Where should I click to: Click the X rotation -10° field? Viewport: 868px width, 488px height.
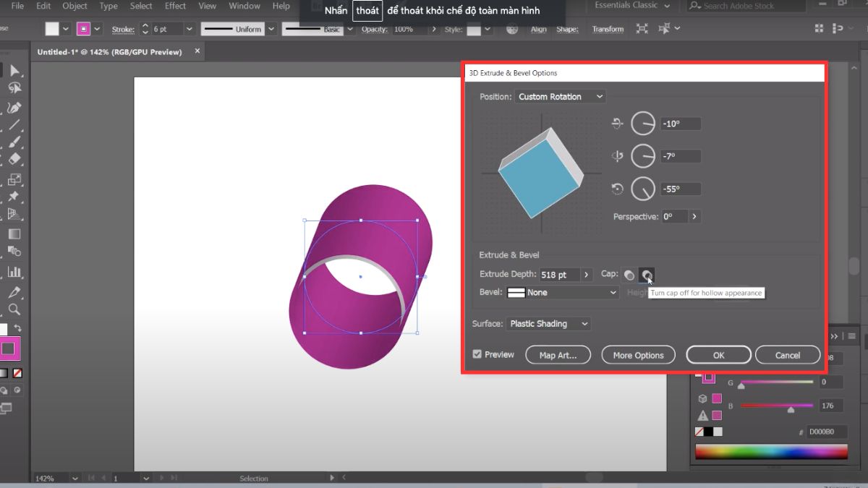[x=681, y=124]
